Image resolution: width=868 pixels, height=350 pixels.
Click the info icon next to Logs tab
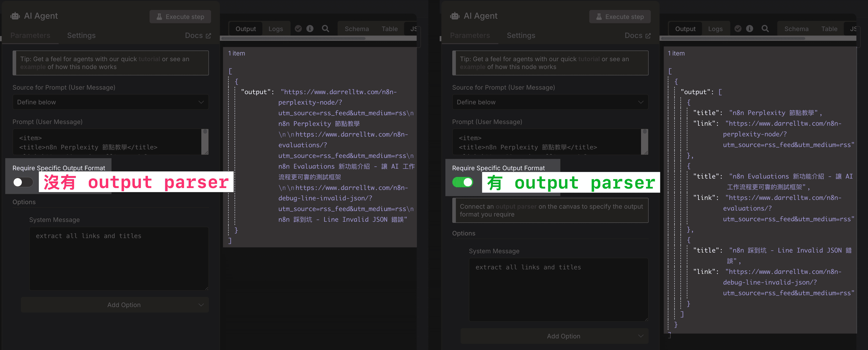pyautogui.click(x=310, y=29)
